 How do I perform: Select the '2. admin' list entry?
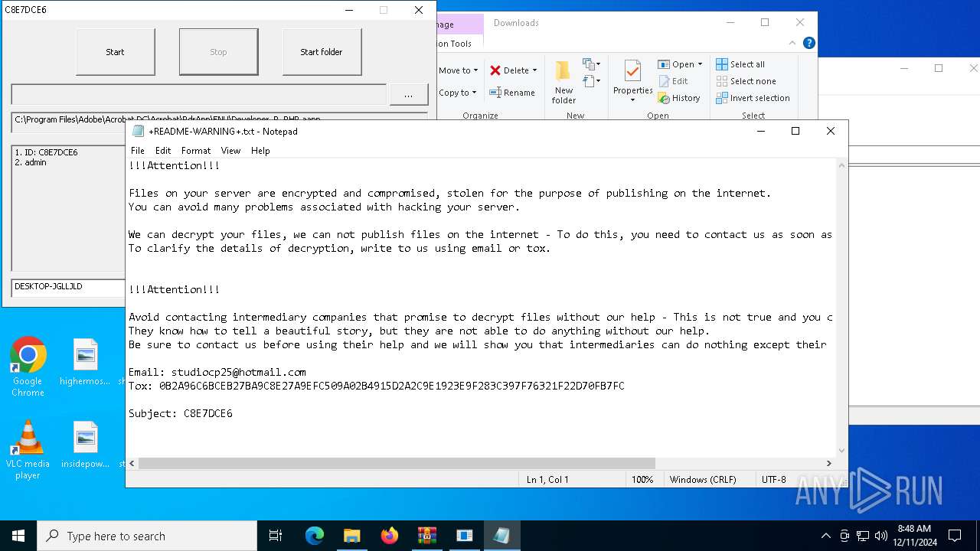point(31,162)
